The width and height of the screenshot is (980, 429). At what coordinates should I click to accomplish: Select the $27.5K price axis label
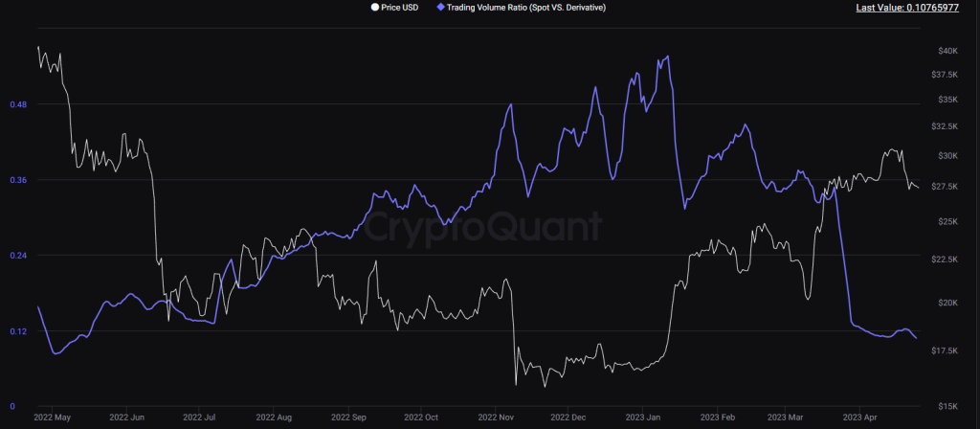pos(945,187)
